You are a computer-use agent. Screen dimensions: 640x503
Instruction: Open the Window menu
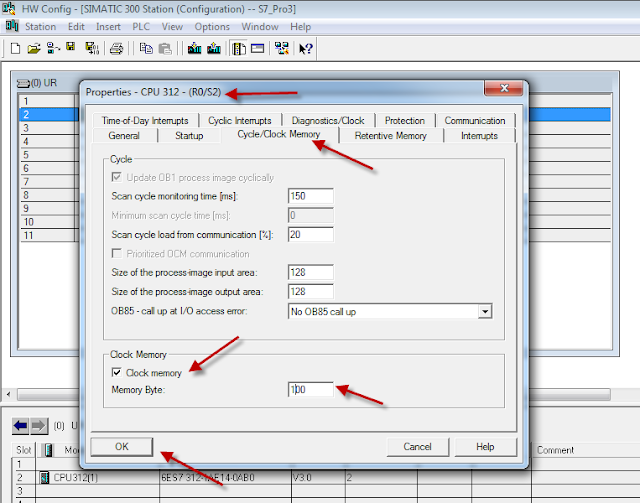pyautogui.click(x=260, y=27)
